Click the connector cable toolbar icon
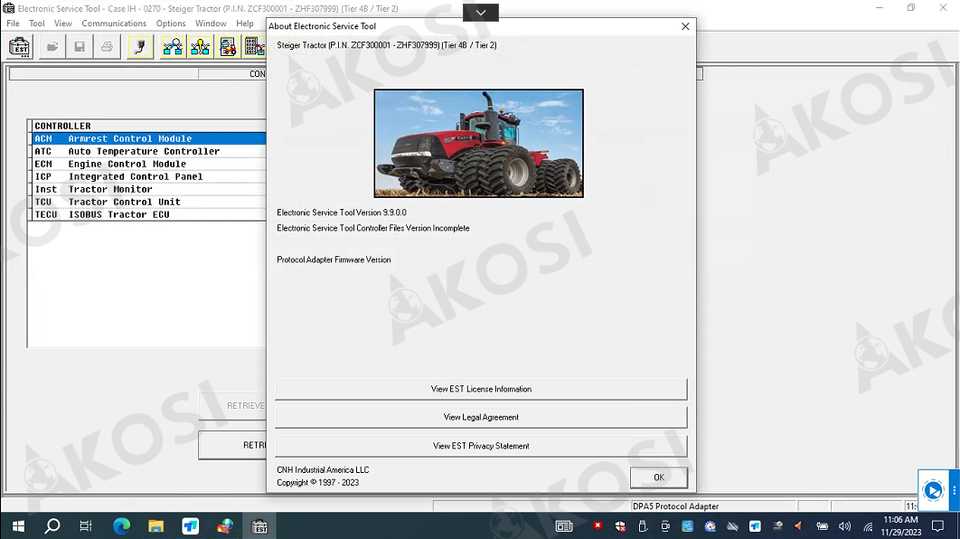The image size is (960, 539). 140,47
